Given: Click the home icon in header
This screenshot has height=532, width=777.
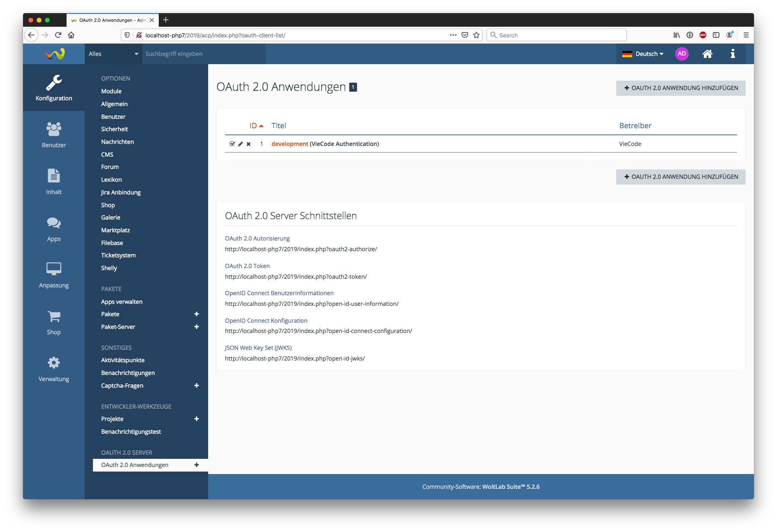Looking at the screenshot, I should [707, 54].
